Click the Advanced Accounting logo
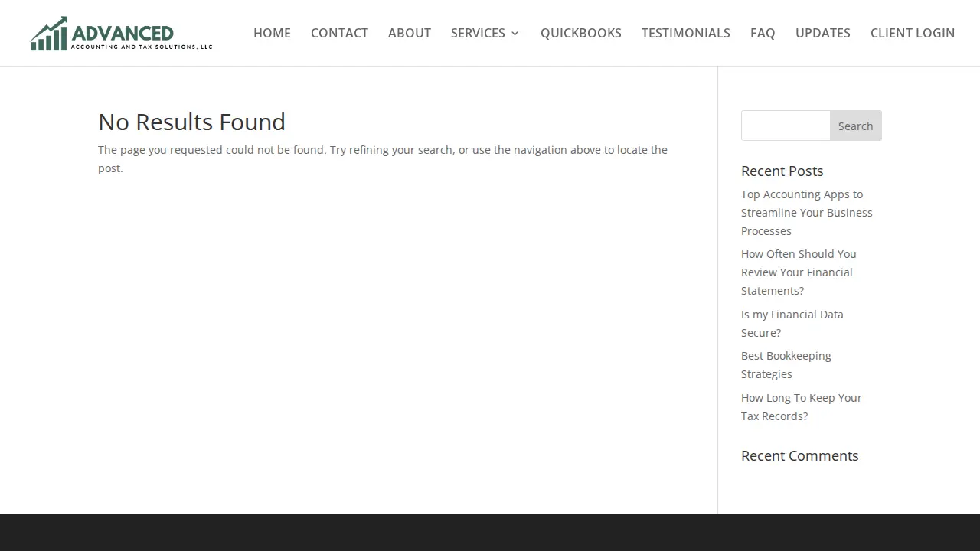The image size is (980, 551). pyautogui.click(x=121, y=33)
